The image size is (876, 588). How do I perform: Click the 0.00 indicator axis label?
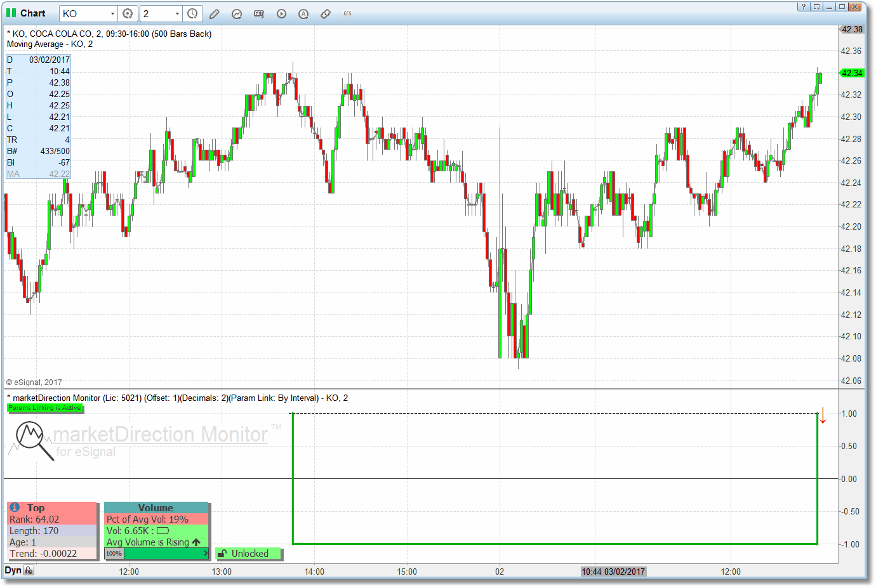coord(849,479)
